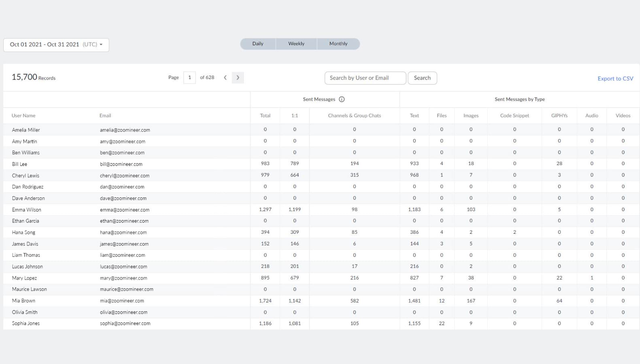Focus the Search by User or Email field
The width and height of the screenshot is (640, 364).
click(365, 78)
